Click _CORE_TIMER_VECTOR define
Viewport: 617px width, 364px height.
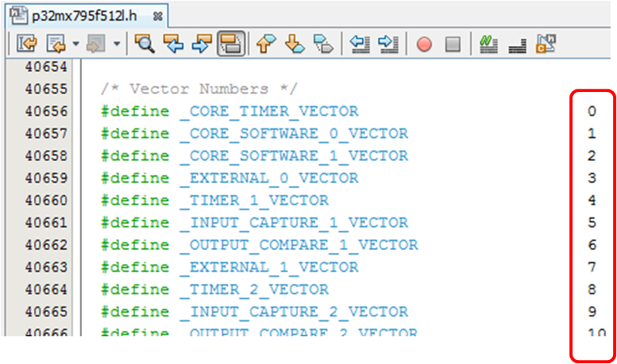coord(269,111)
